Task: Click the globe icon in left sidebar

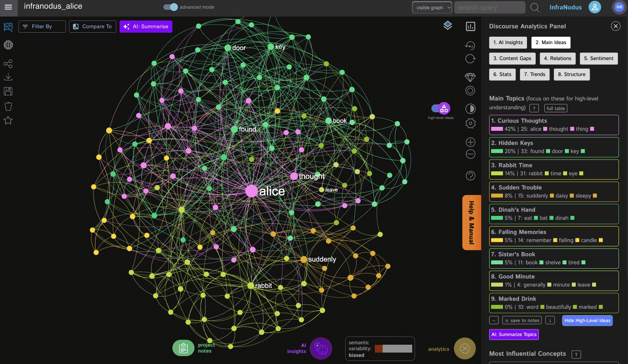Action: 8,45
